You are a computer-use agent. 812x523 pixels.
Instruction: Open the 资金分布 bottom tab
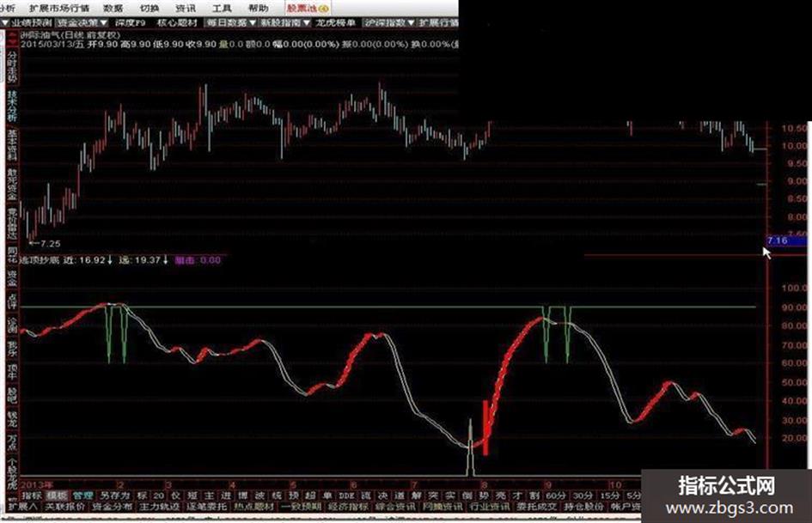pyautogui.click(x=112, y=507)
